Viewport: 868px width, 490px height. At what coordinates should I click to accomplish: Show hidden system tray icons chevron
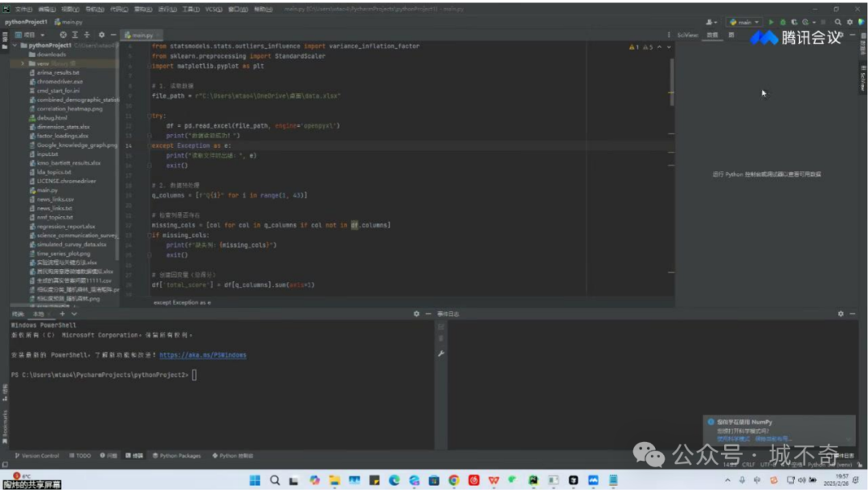tap(727, 480)
